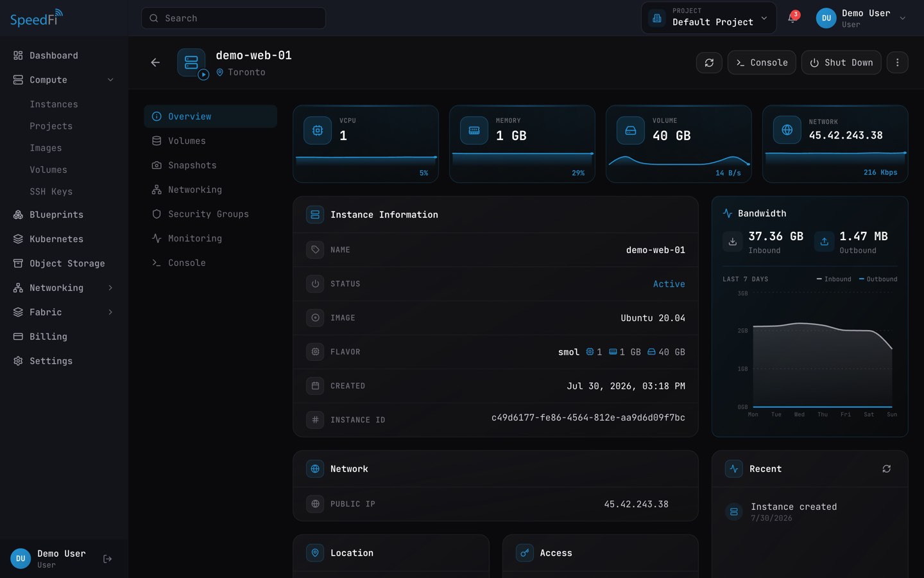
Task: Click the Volume disk icon
Action: click(631, 130)
